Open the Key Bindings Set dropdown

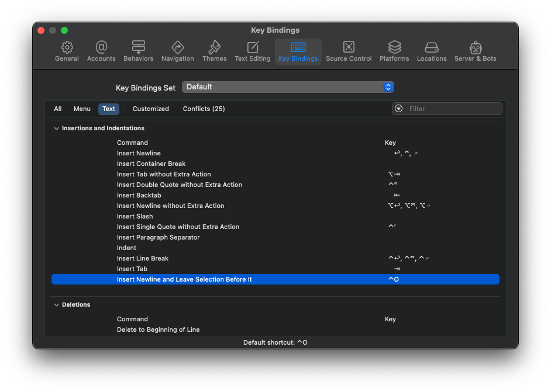pos(288,86)
